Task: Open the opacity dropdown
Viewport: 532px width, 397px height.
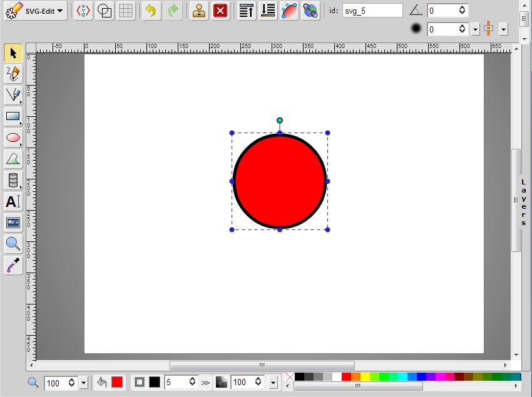Action: coord(273,383)
